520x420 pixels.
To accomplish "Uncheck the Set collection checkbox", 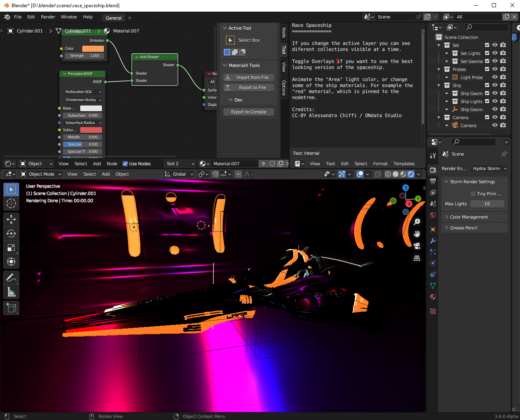I will click(x=487, y=45).
